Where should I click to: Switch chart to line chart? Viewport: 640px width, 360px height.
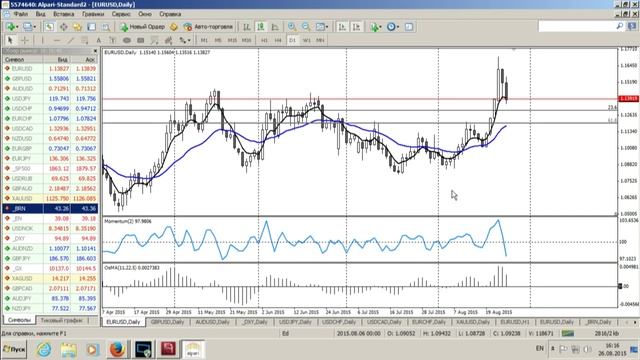275,27
